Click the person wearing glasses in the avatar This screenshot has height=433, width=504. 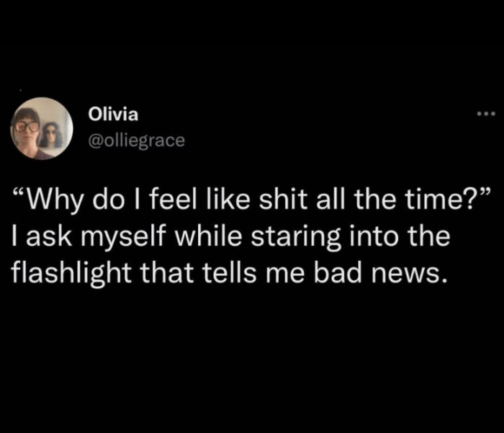pos(27,133)
